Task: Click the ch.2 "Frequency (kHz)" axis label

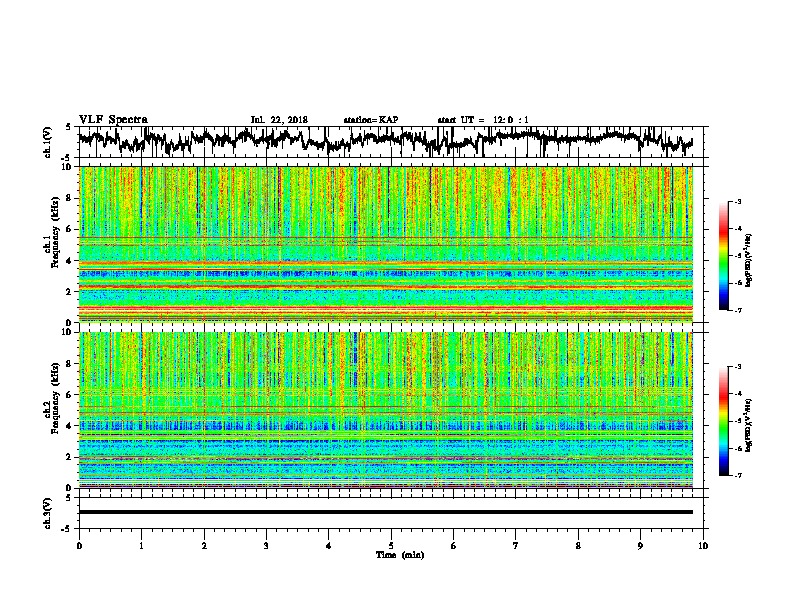Action: click(x=55, y=398)
